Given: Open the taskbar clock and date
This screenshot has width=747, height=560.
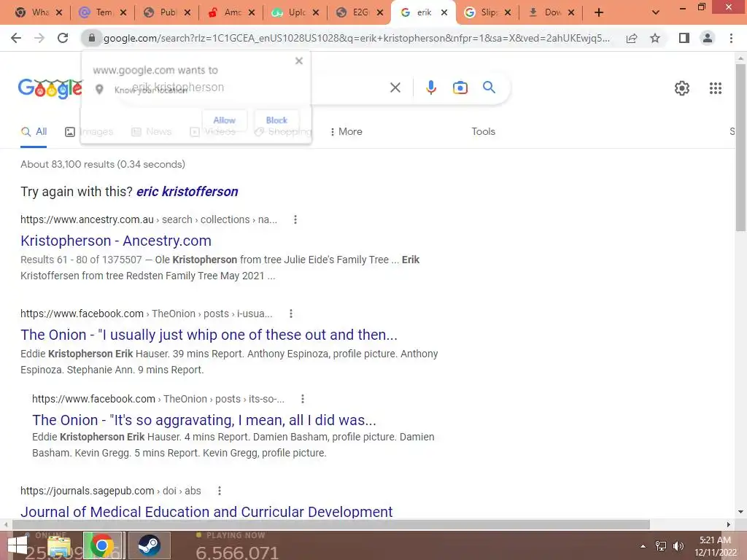Looking at the screenshot, I should click(715, 546).
